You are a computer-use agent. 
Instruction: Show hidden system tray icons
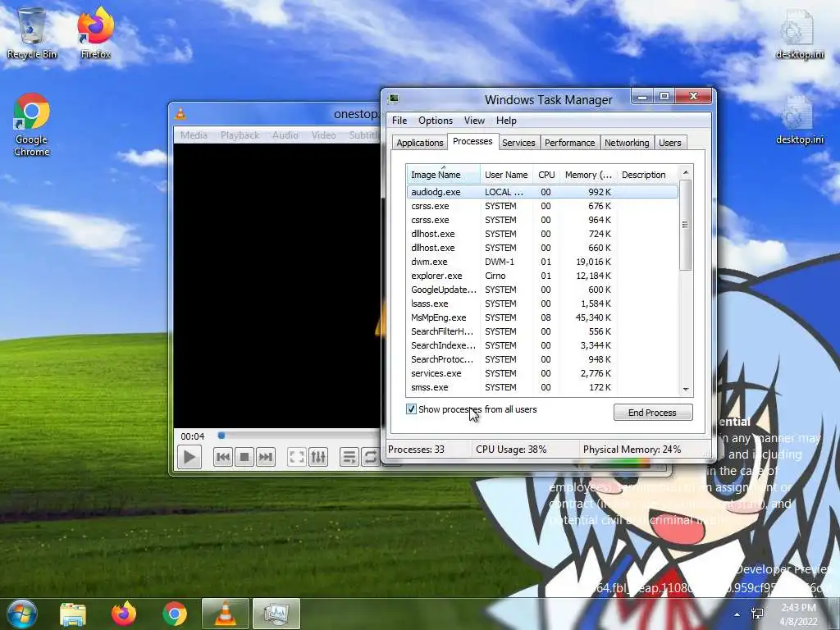737,614
